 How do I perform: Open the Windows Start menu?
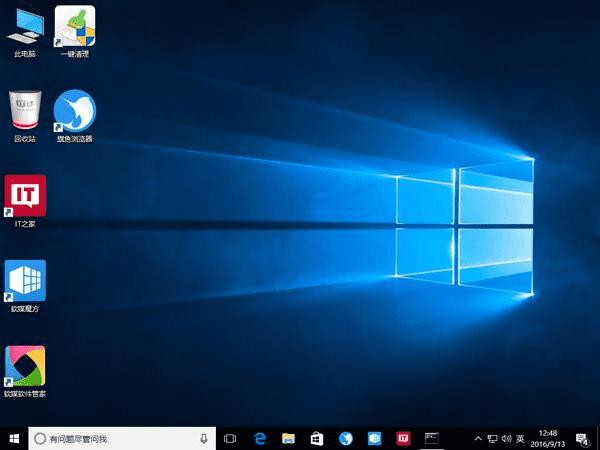click(x=14, y=439)
